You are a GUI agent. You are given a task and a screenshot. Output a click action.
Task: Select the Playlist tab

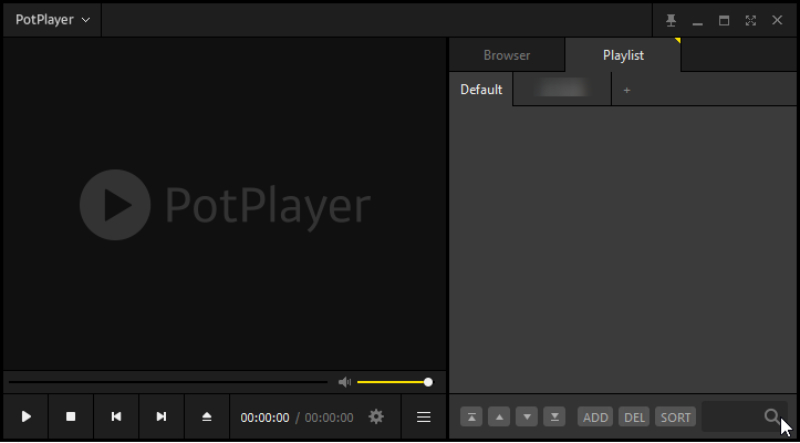tap(623, 55)
